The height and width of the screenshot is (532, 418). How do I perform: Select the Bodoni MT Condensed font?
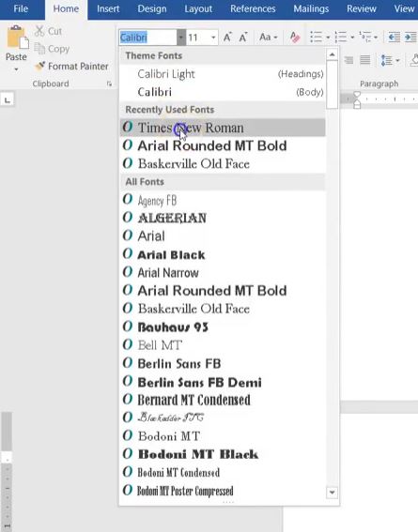(223, 472)
